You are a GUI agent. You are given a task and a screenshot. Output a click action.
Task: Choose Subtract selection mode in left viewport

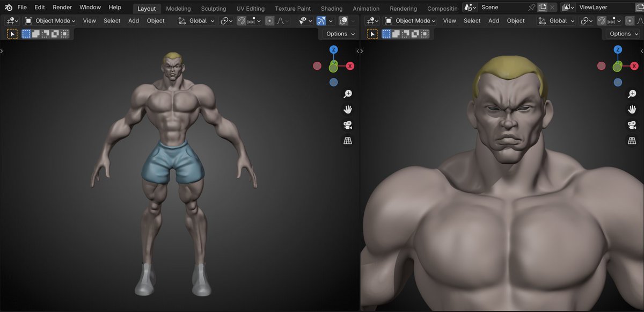tap(45, 34)
